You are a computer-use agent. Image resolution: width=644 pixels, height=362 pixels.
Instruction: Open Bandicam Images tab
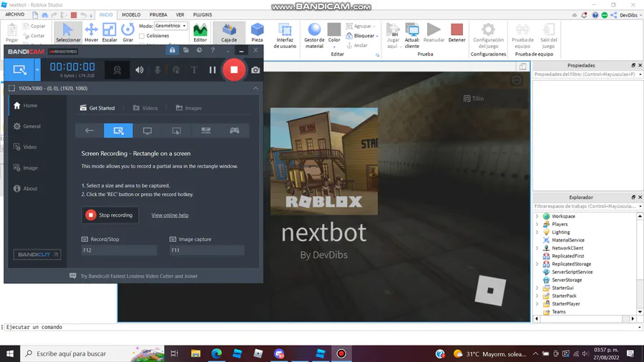coord(189,108)
